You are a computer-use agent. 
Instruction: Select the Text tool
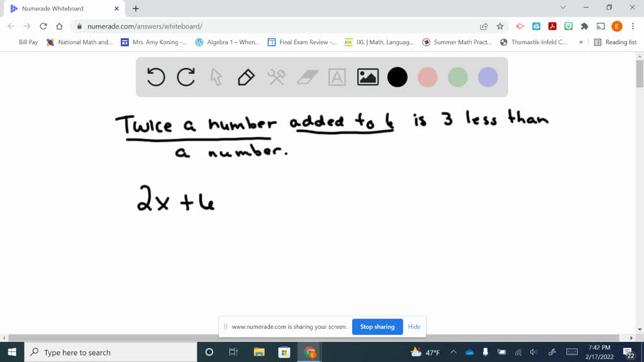[337, 77]
